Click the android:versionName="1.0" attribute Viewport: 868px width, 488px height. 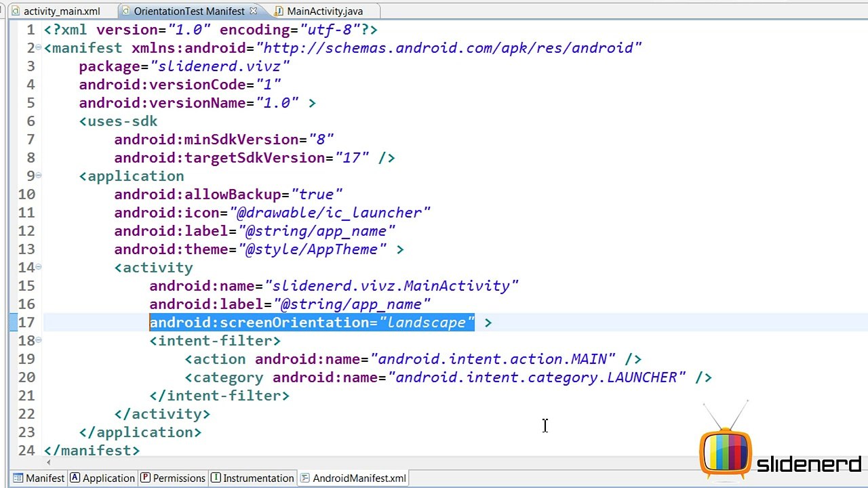189,103
